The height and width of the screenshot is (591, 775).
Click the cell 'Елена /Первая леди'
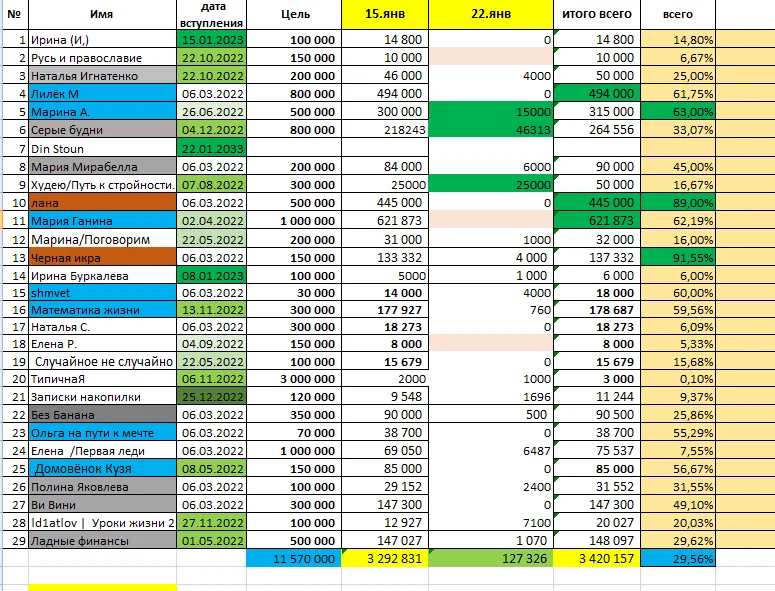coord(102,451)
